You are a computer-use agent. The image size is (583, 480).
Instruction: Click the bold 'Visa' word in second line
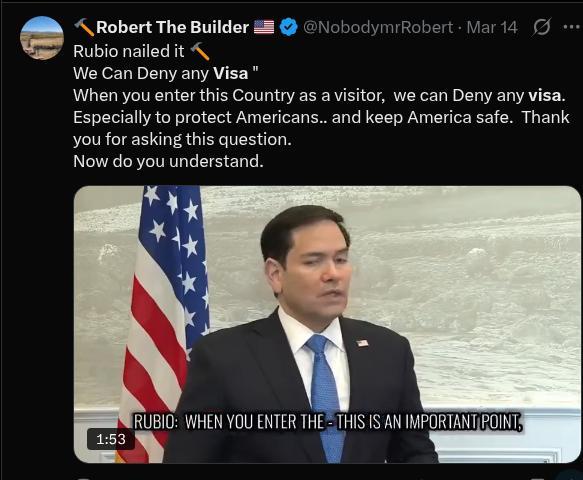(231, 73)
